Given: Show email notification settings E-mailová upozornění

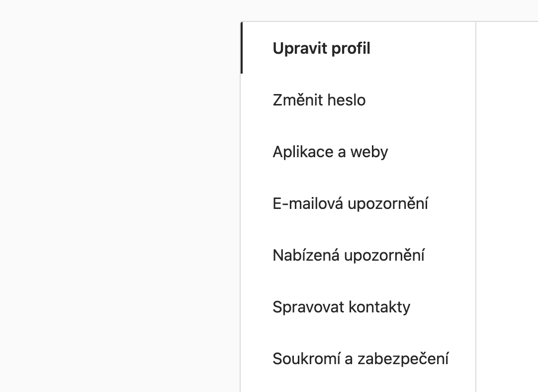Looking at the screenshot, I should click(350, 203).
